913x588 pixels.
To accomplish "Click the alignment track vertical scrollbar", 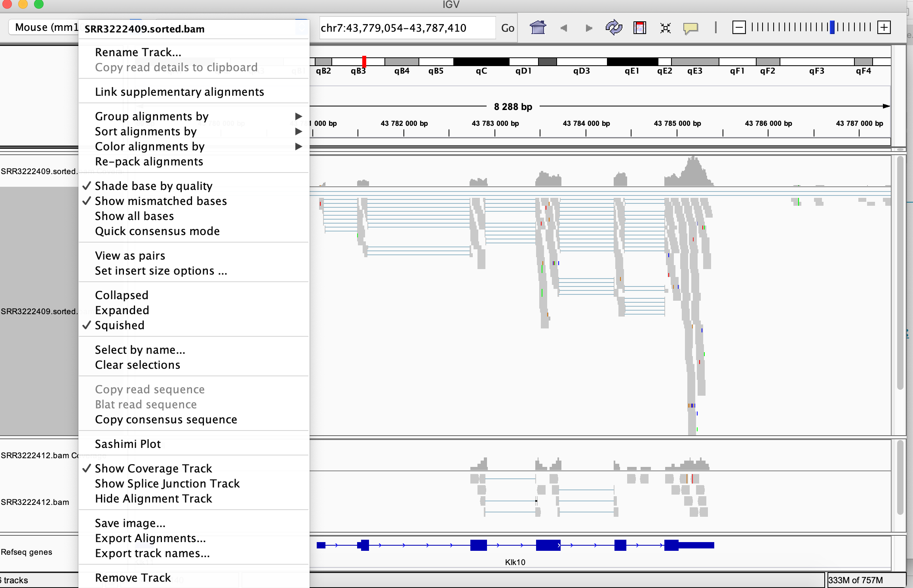I will [x=900, y=273].
